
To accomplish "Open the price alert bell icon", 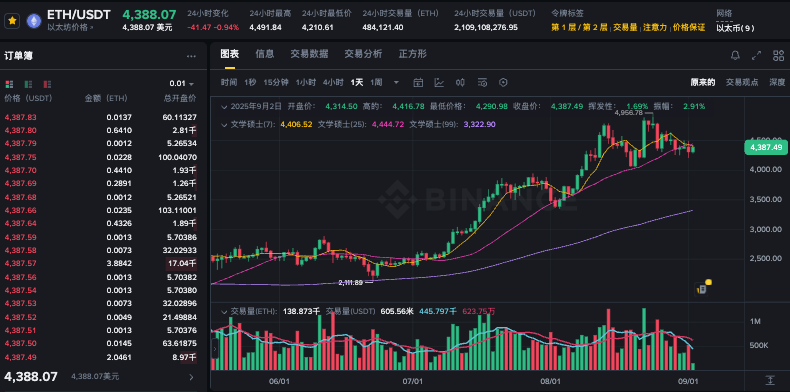I will (x=736, y=55).
